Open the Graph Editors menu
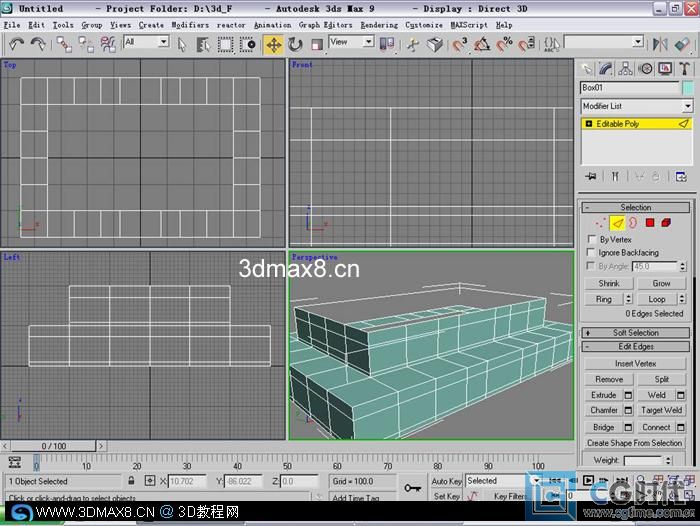The height and width of the screenshot is (526, 700). 325,25
